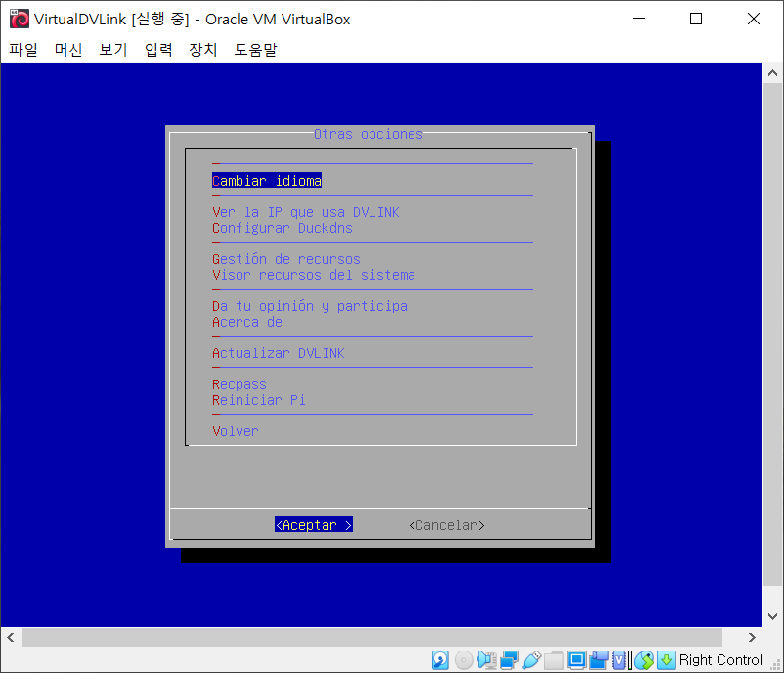Click the Cancelar button
The image size is (784, 673).
pyautogui.click(x=447, y=525)
